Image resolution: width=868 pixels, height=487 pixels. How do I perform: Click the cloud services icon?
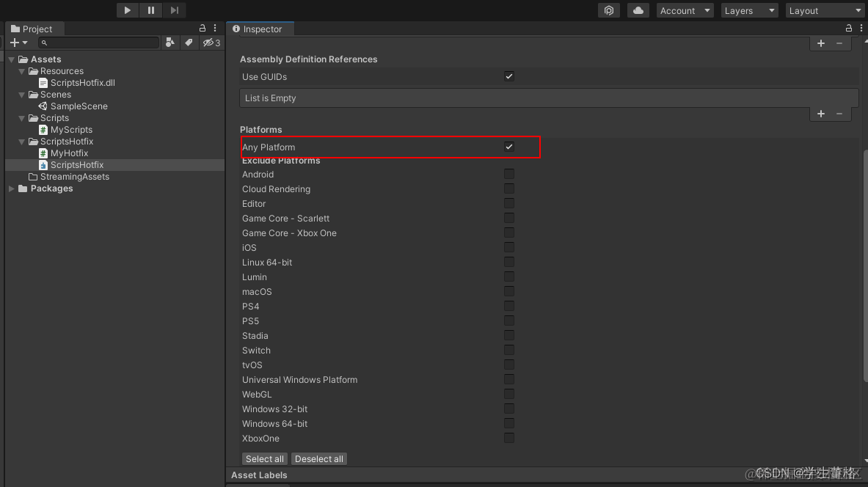(x=638, y=10)
